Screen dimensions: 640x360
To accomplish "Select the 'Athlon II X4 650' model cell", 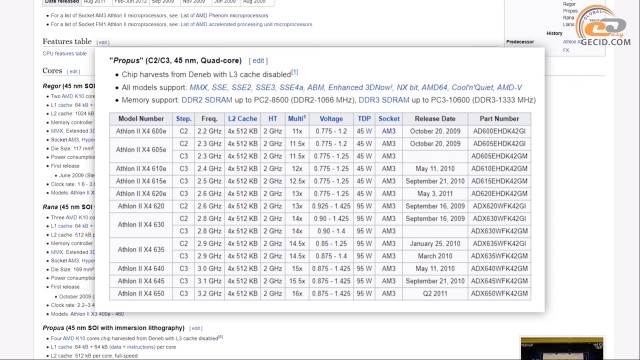I will [x=141, y=294].
